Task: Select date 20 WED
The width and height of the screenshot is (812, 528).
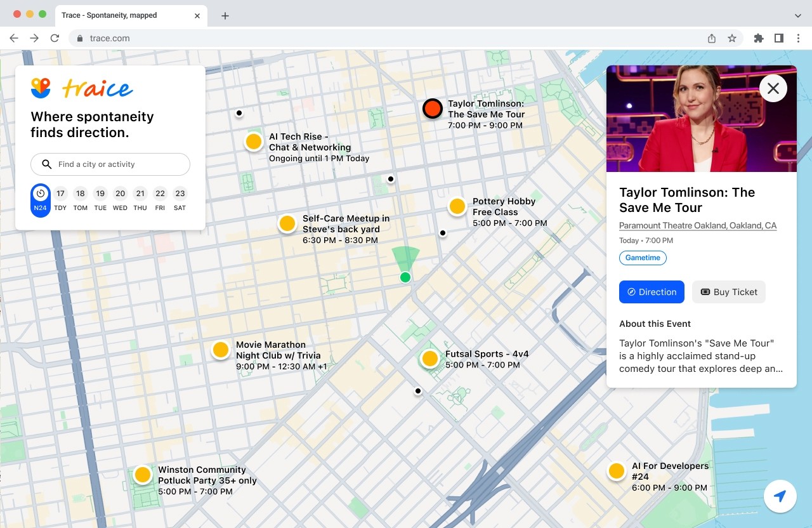Action: [x=120, y=200]
